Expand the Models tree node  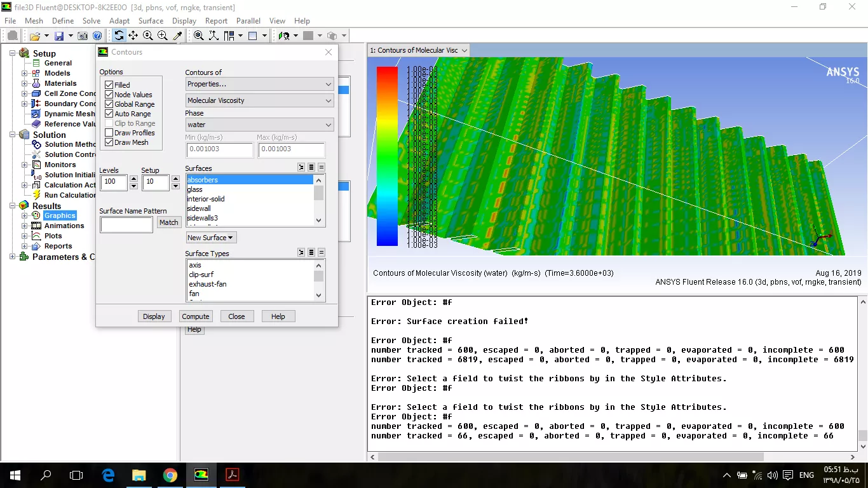[25, 73]
